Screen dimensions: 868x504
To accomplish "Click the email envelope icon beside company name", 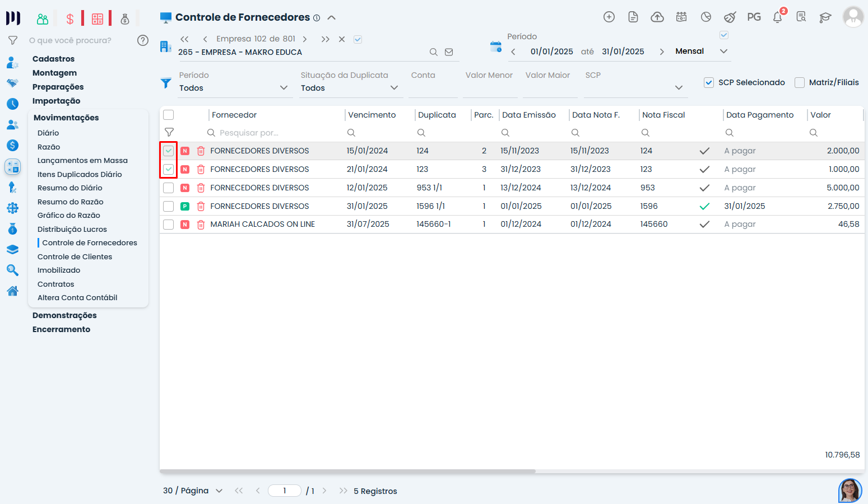I will click(x=449, y=52).
